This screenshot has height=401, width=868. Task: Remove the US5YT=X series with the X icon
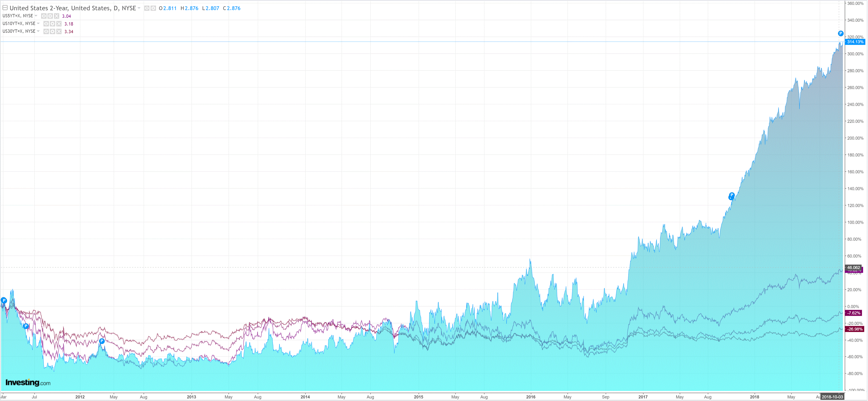point(57,16)
